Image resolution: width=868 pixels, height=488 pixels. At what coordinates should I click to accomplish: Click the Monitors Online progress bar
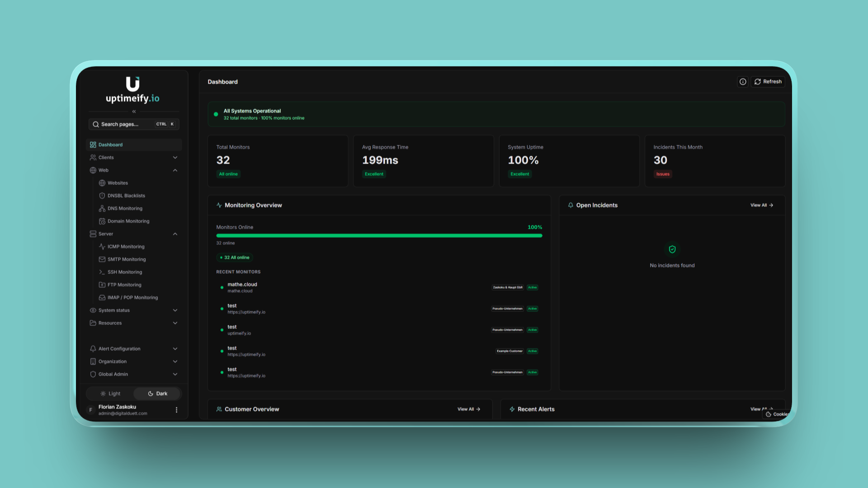tap(379, 235)
